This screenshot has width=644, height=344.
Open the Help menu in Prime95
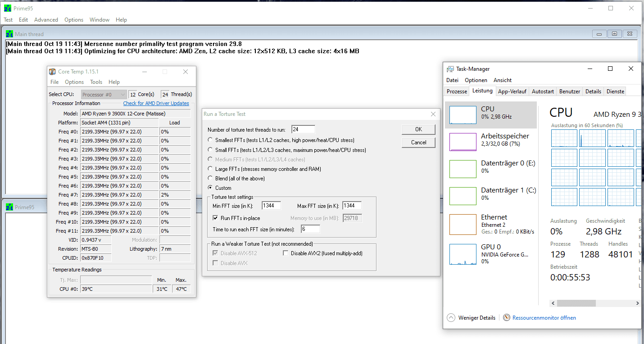pos(121,20)
